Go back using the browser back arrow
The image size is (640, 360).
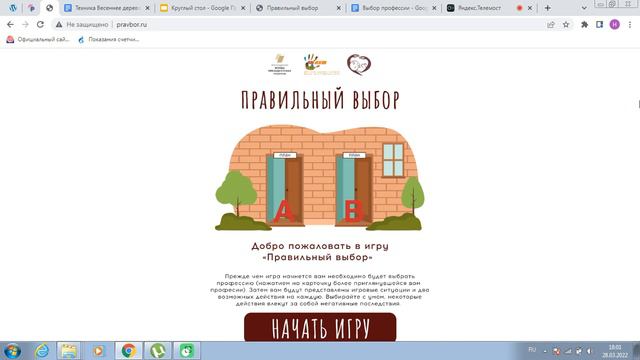(x=10, y=24)
